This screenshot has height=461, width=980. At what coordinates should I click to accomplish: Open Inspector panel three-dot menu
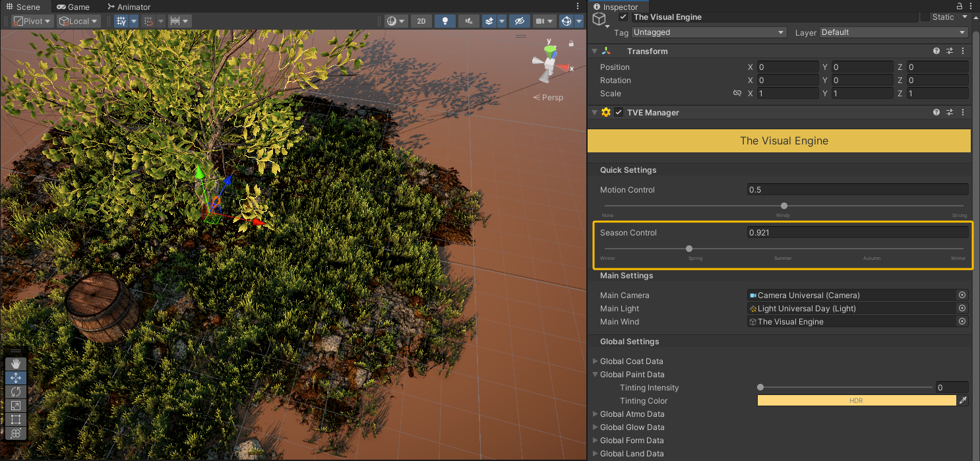click(971, 7)
